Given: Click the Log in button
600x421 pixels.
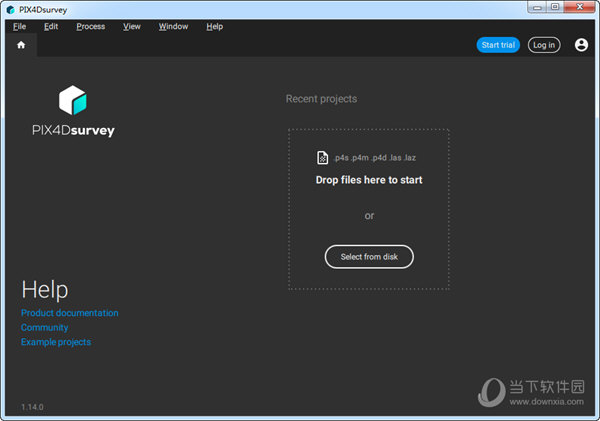Looking at the screenshot, I should tap(544, 45).
